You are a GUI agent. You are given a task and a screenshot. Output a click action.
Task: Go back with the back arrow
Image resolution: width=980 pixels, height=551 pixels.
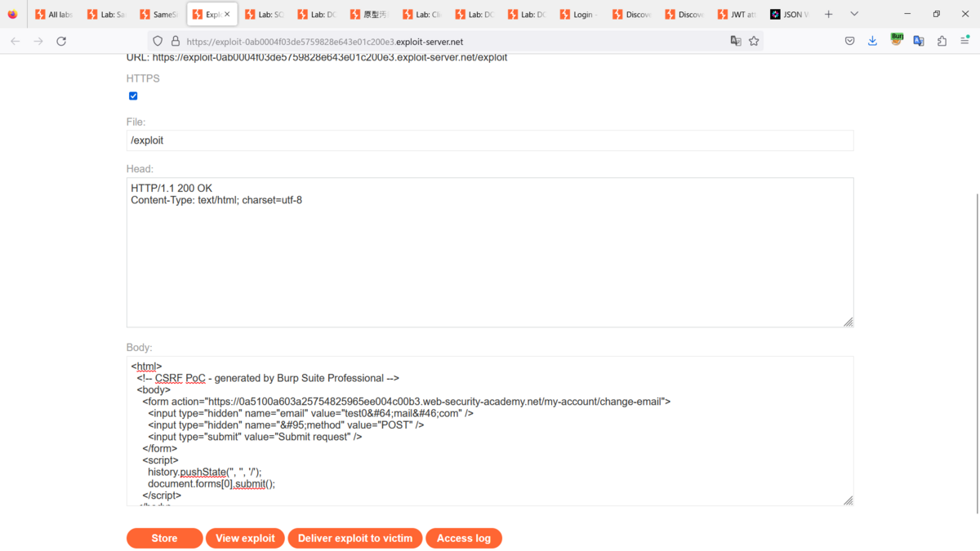point(15,41)
